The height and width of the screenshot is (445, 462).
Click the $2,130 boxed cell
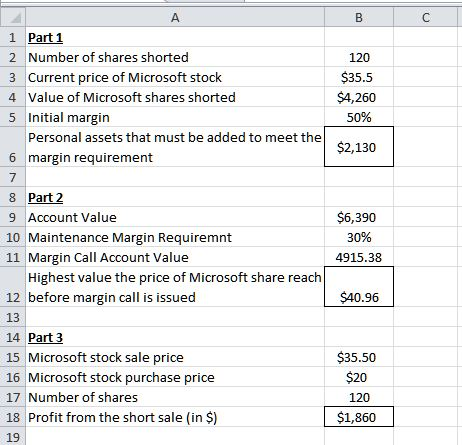359,147
